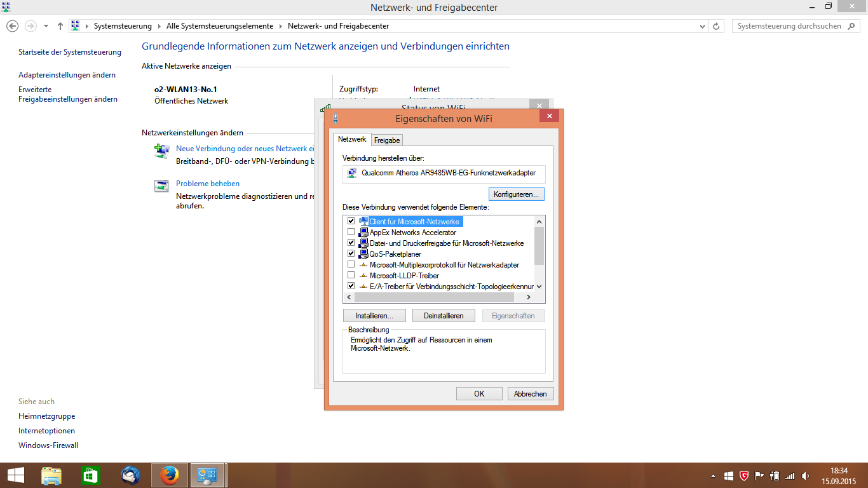The image size is (868, 488).
Task: Click the Windows logo tray icon
Action: pyautogui.click(x=729, y=475)
